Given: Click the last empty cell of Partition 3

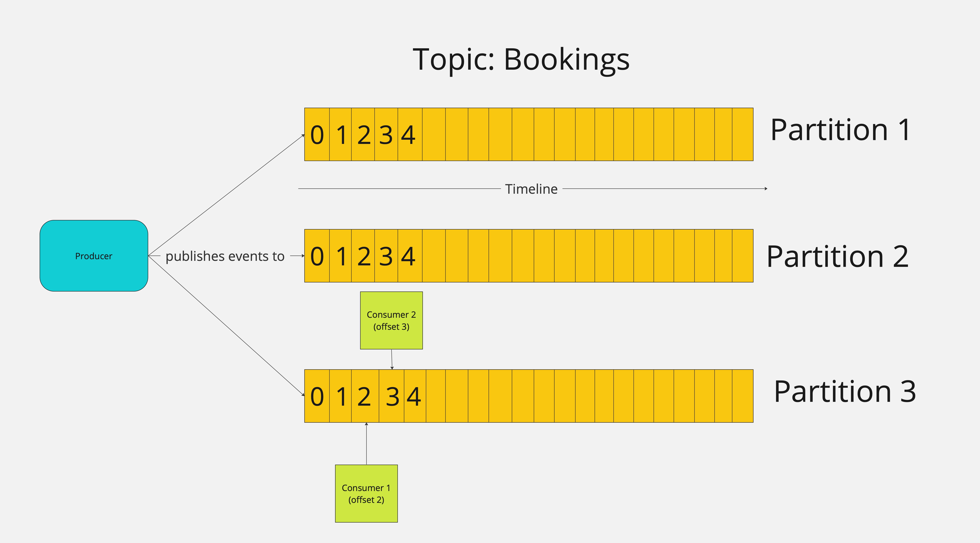Looking at the screenshot, I should click(x=742, y=396).
